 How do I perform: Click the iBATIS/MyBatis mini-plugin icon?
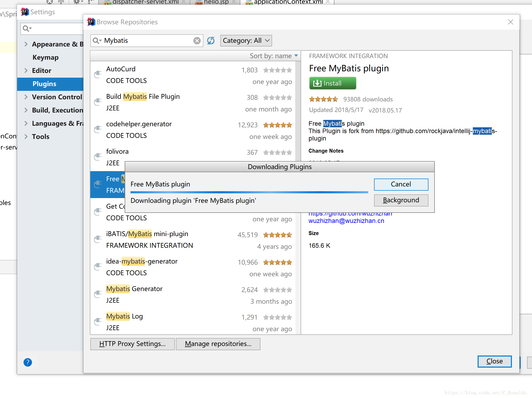(98, 239)
